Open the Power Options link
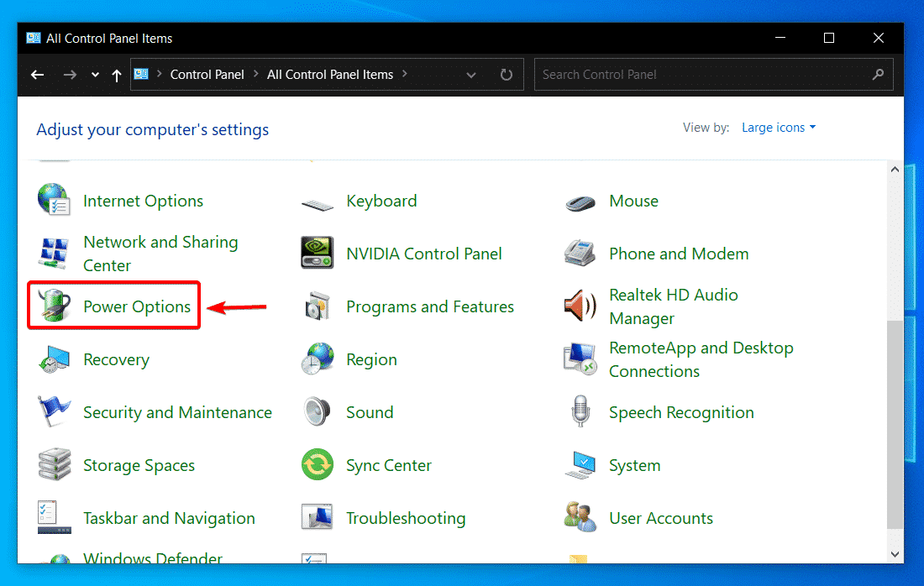The image size is (924, 586). tap(137, 306)
